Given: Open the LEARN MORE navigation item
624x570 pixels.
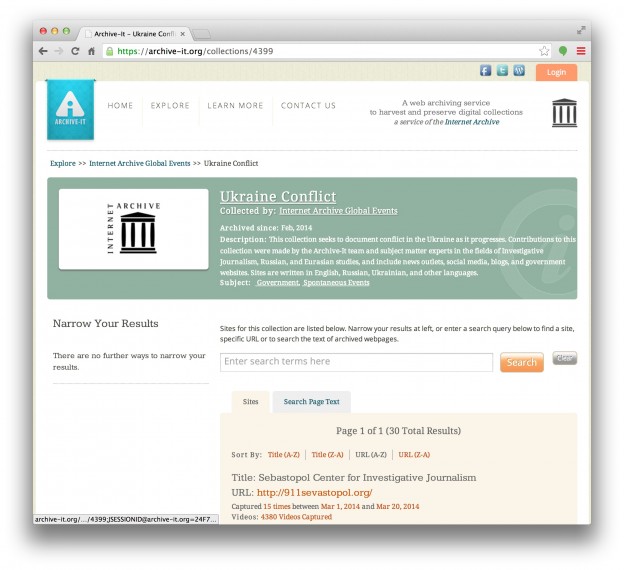Looking at the screenshot, I should (235, 105).
